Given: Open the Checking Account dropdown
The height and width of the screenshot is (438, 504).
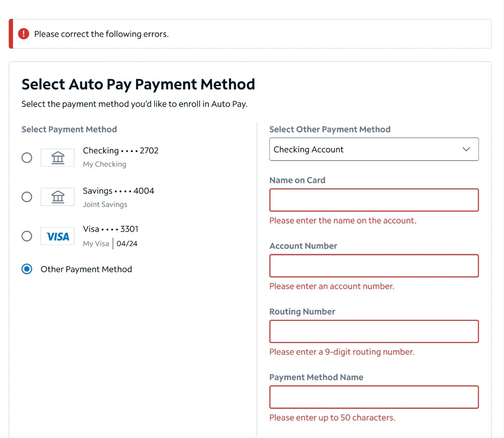Looking at the screenshot, I should (x=374, y=149).
